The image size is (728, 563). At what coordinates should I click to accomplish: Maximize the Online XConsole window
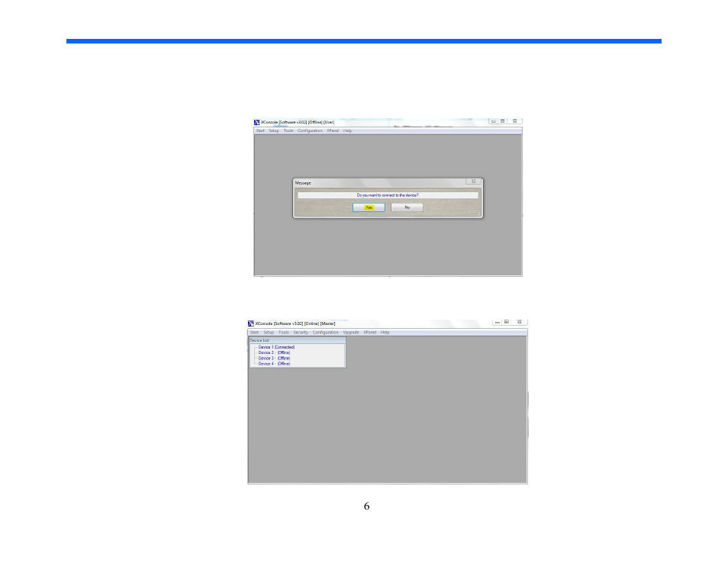507,322
